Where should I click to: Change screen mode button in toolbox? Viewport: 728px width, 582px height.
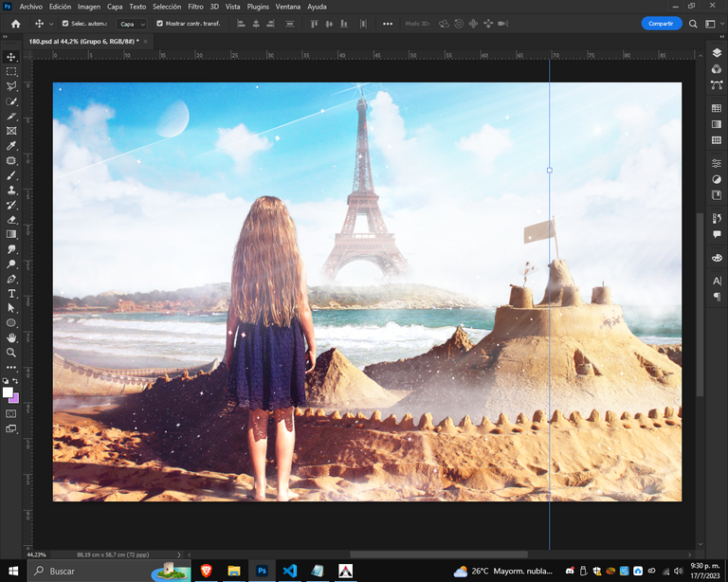tap(11, 428)
